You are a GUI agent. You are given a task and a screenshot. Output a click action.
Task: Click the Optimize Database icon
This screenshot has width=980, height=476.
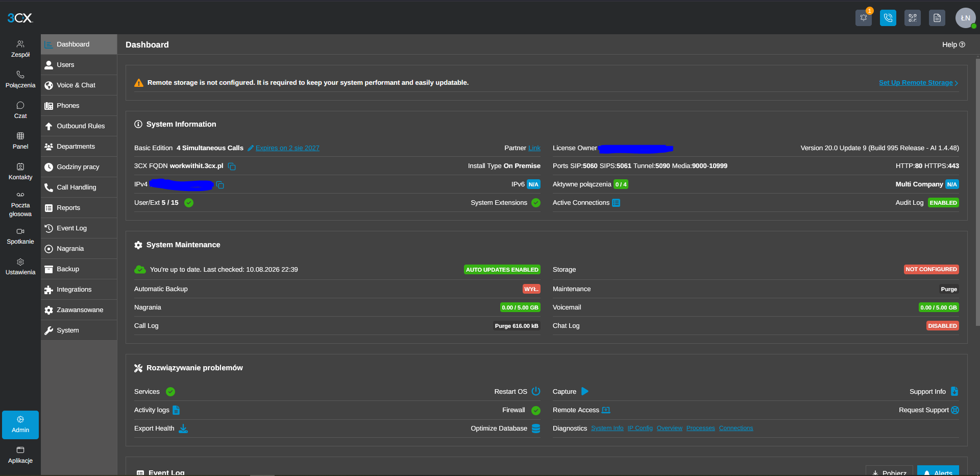tap(536, 429)
